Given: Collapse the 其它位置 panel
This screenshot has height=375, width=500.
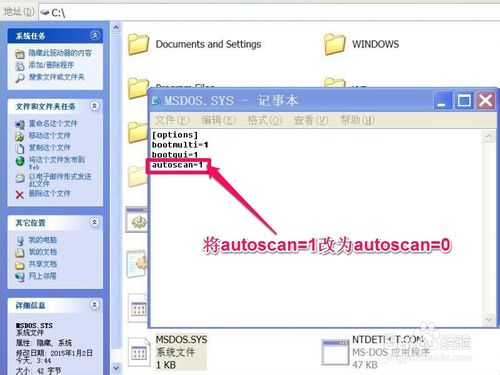Looking at the screenshot, I should tap(95, 222).
